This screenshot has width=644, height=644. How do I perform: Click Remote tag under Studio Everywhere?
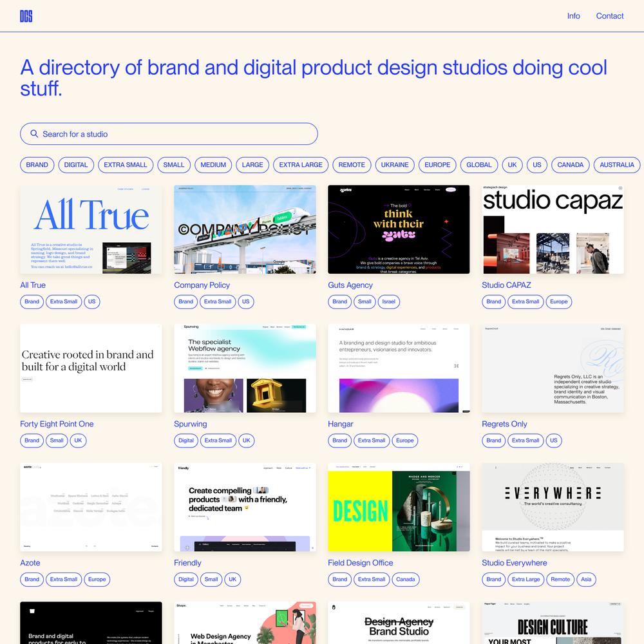560,579
